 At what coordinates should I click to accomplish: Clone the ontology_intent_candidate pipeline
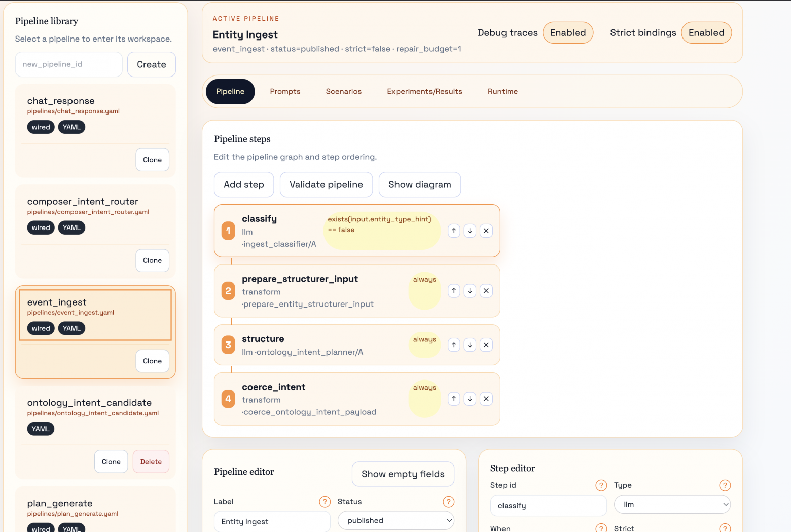[111, 462]
